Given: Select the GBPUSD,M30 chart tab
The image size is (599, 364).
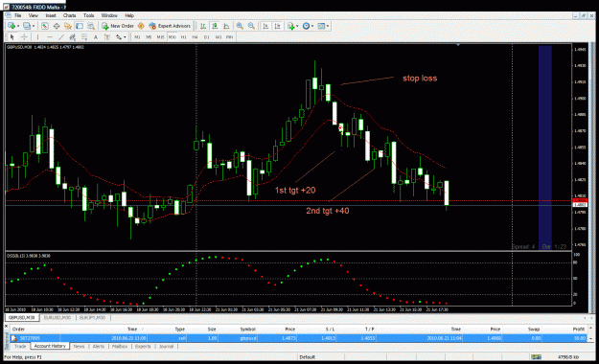Looking at the screenshot, I should (22, 318).
